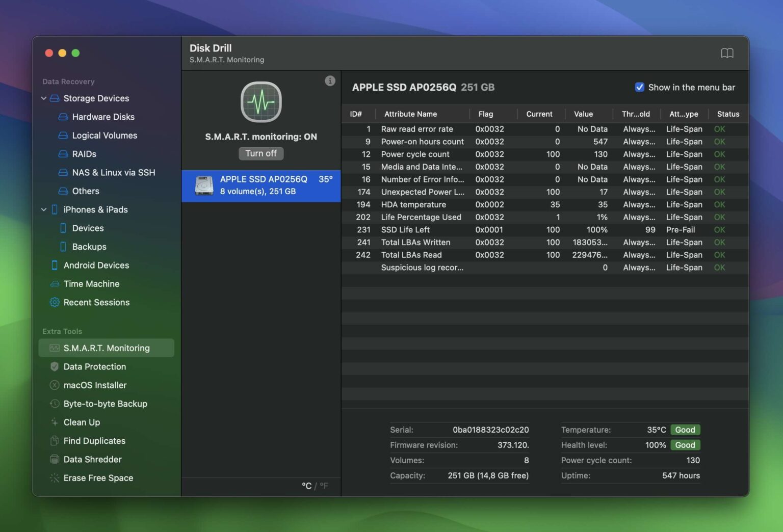Open Find Duplicates
Viewport: 783px width, 532px height.
click(94, 441)
